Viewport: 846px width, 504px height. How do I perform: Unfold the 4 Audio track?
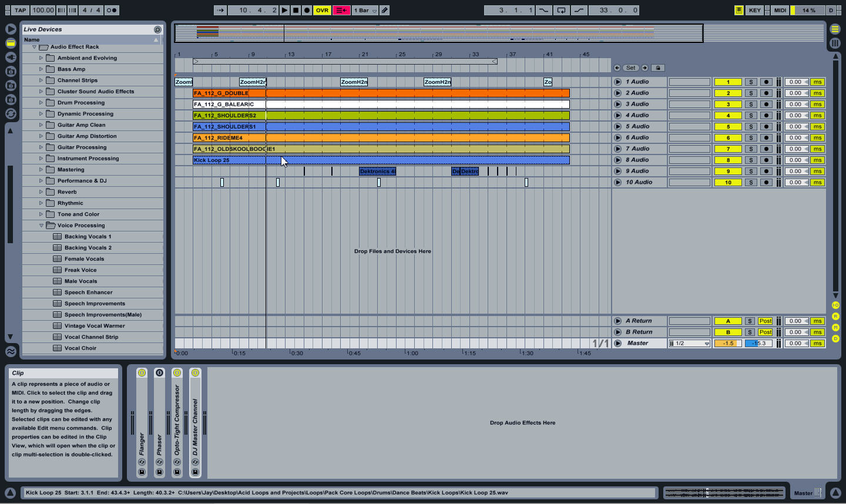(617, 115)
